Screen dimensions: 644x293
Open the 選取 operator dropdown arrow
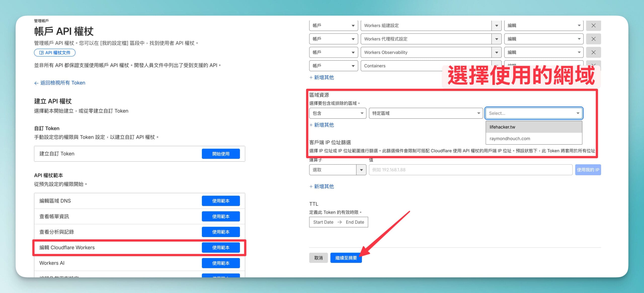click(x=361, y=170)
